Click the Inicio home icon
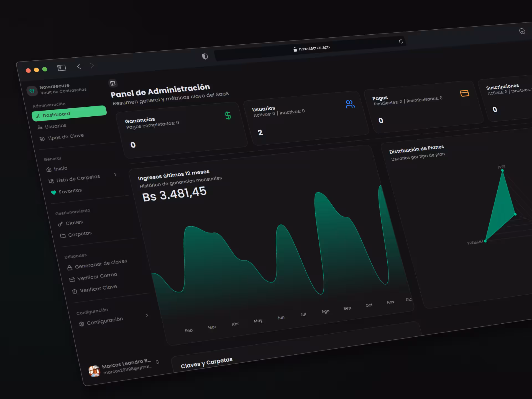 click(x=49, y=170)
